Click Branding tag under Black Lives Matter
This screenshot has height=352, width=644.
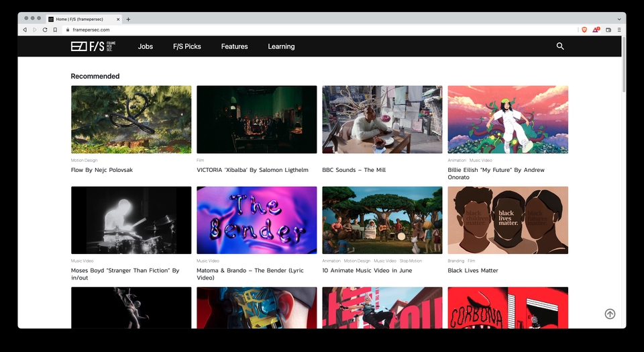(x=456, y=261)
